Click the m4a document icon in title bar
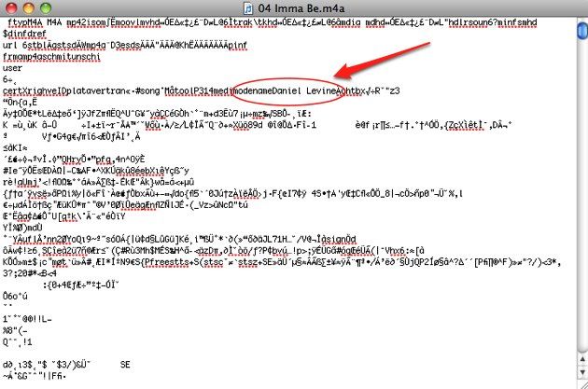 (248, 7)
